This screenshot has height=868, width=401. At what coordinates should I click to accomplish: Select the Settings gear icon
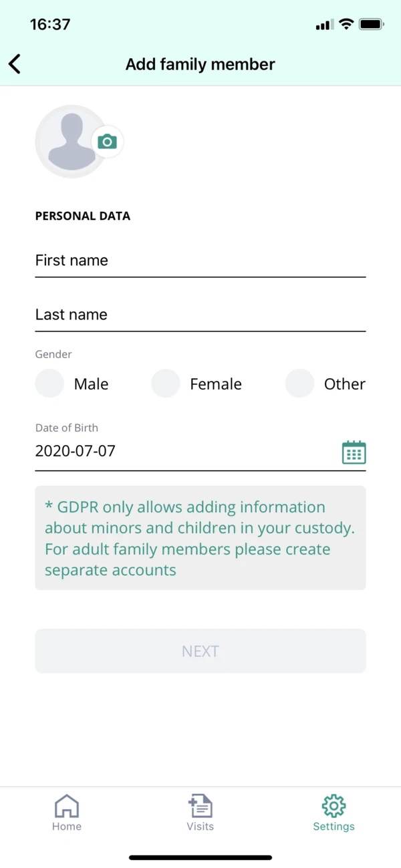click(x=333, y=806)
